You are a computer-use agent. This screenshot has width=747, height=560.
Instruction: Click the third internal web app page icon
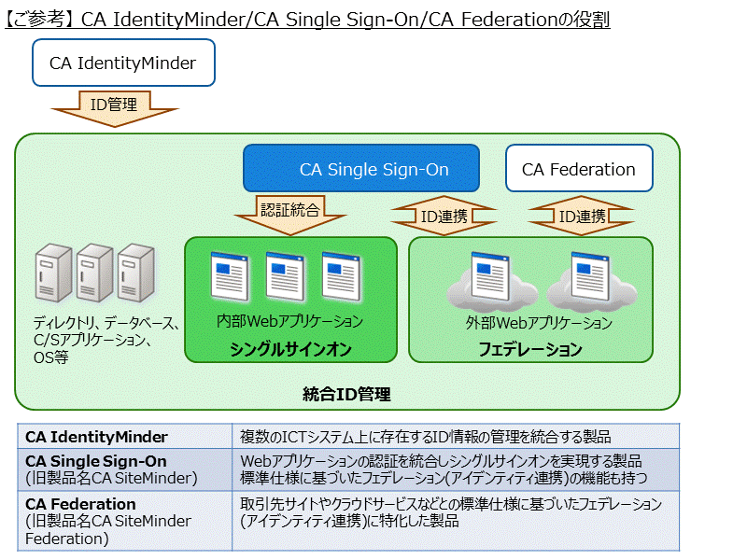pyautogui.click(x=341, y=276)
